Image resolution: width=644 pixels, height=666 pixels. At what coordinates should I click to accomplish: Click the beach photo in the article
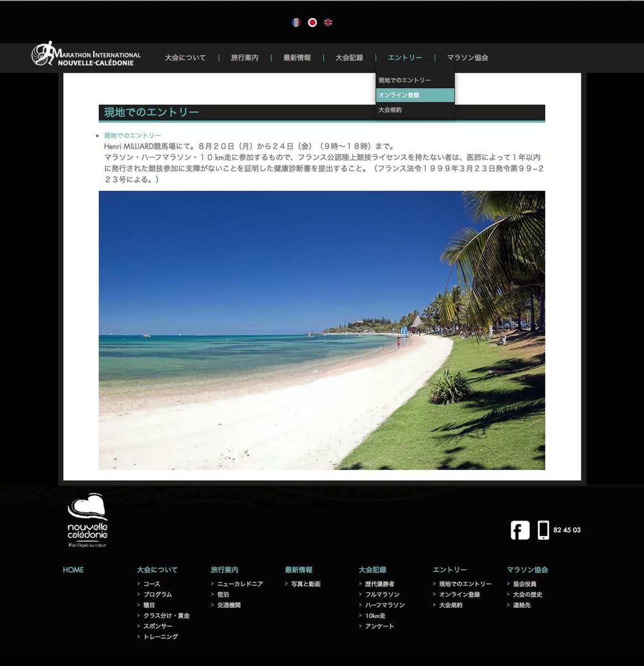coord(322,330)
